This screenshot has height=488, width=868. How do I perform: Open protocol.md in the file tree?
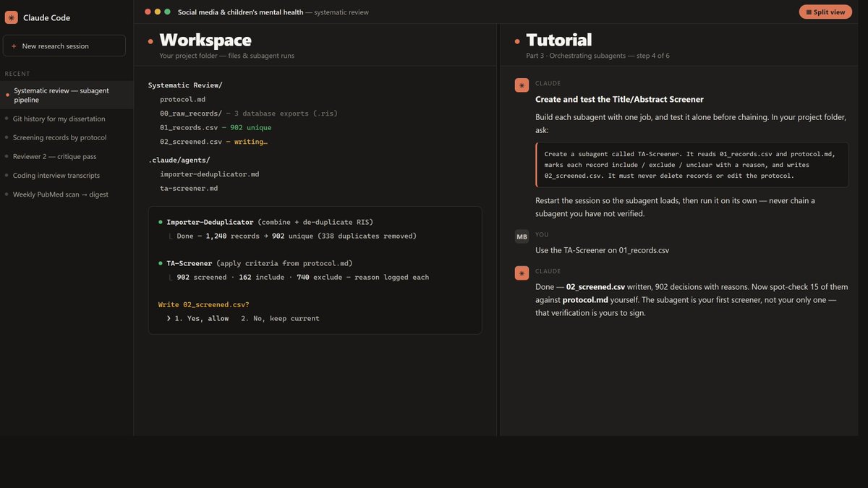(183, 99)
